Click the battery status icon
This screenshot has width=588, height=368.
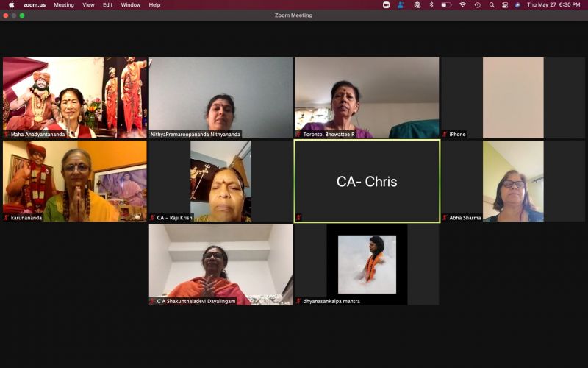tap(446, 4)
